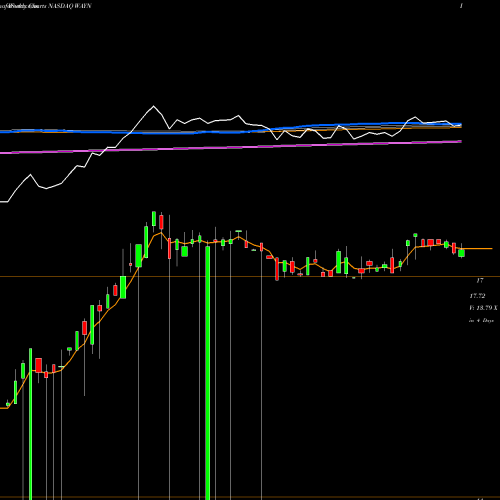Click the '17' price axis label
Image resolution: width=500 pixels, height=500 pixels.
tap(480, 281)
